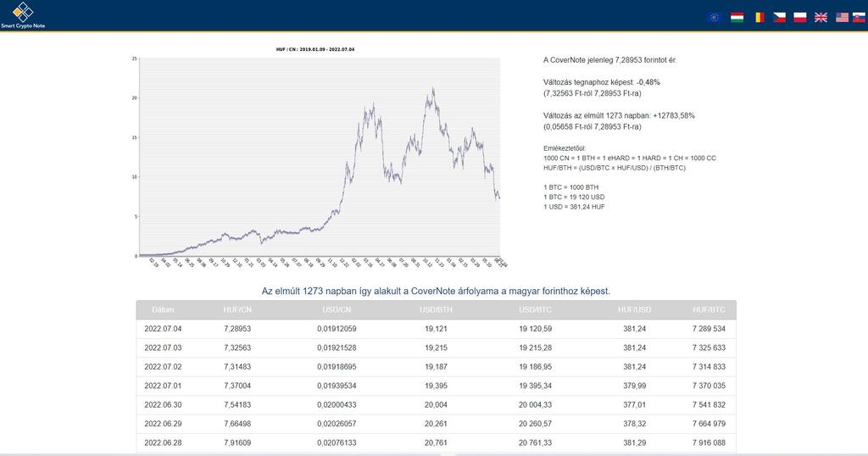Select the date cell 2022.06.28
This screenshot has height=456, width=868.
163,442
